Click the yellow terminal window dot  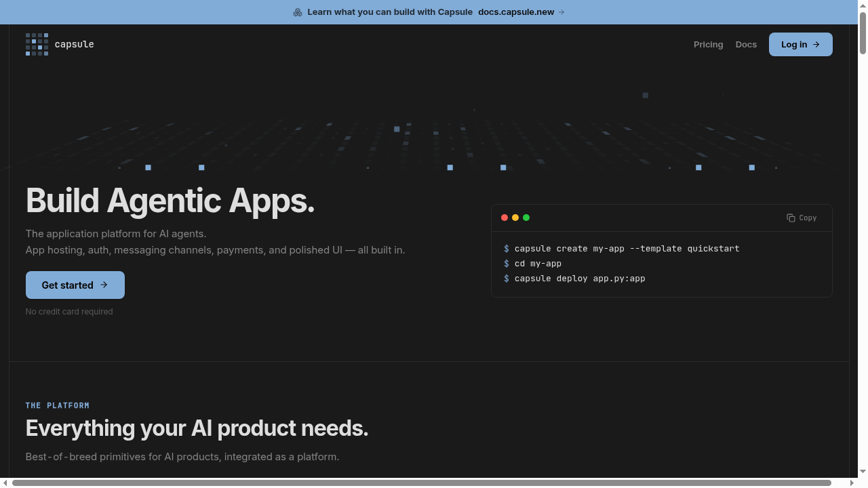(515, 218)
